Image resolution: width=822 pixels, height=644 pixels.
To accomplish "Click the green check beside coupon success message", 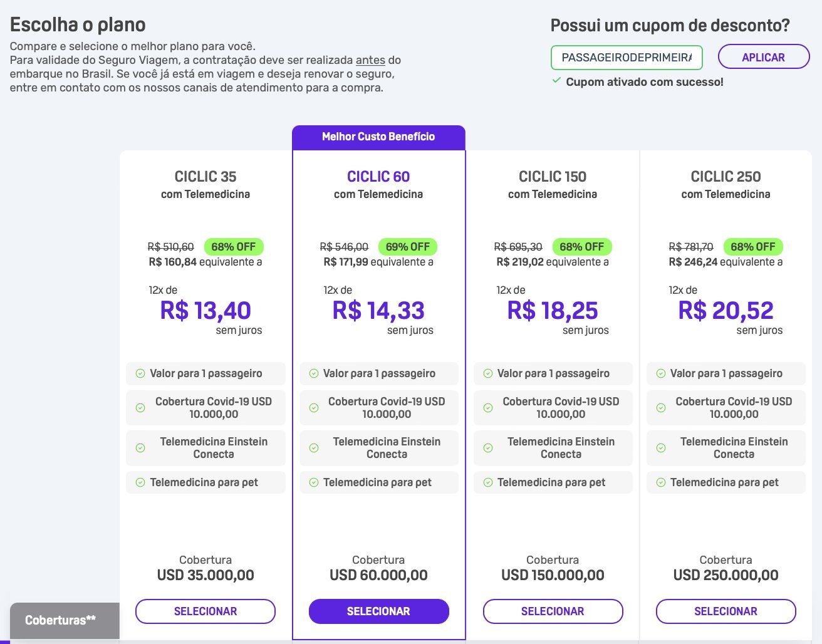I will click(556, 81).
